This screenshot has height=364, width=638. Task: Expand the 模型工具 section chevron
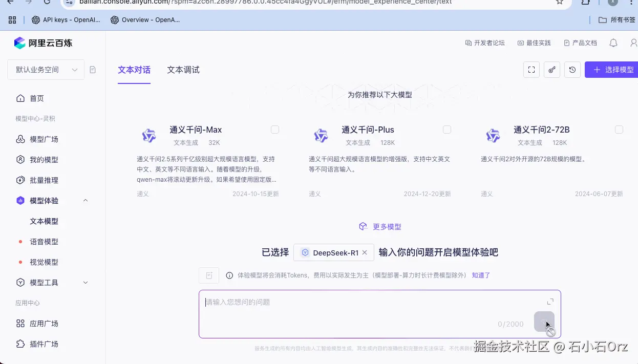[x=86, y=283]
